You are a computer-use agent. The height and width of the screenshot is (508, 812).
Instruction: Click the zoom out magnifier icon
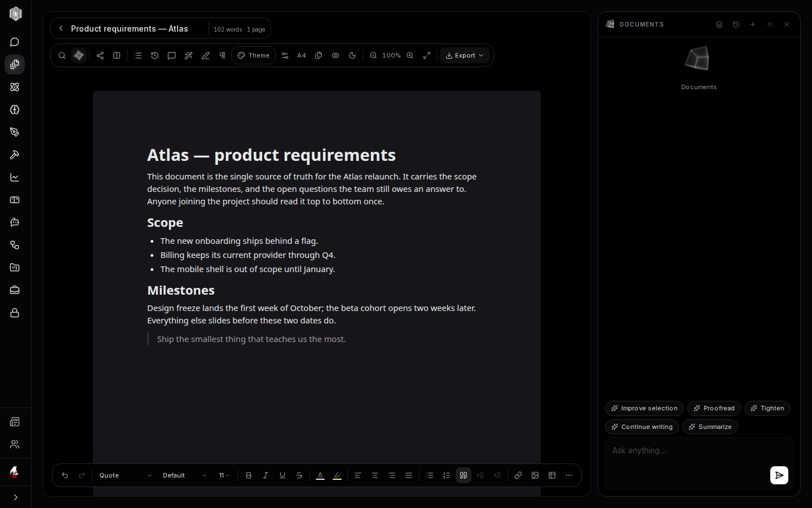pyautogui.click(x=373, y=55)
